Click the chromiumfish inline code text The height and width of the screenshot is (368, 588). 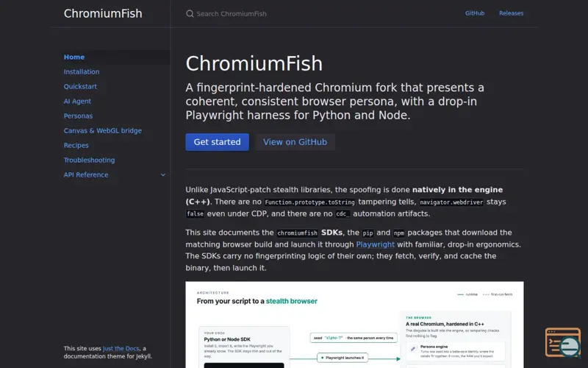click(298, 233)
